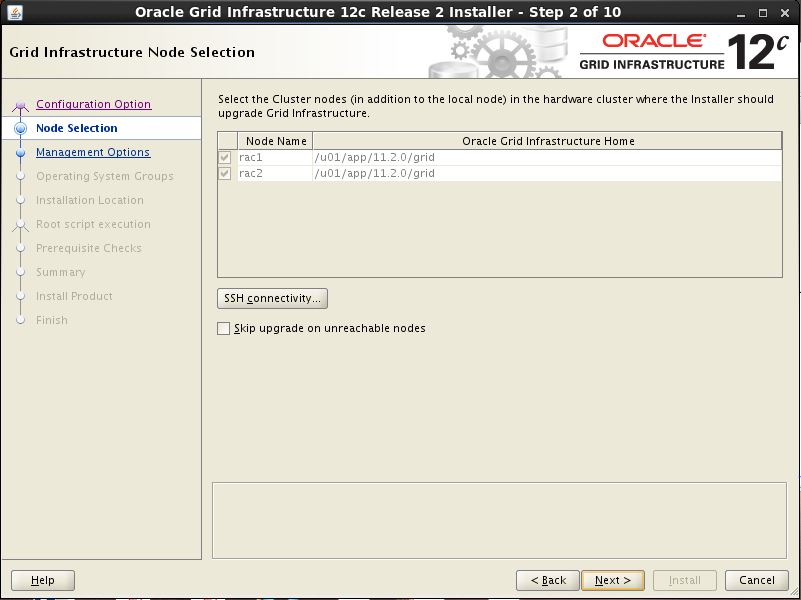This screenshot has height=600, width=801.
Task: Go to the Management Options step link
Action: coord(93,152)
